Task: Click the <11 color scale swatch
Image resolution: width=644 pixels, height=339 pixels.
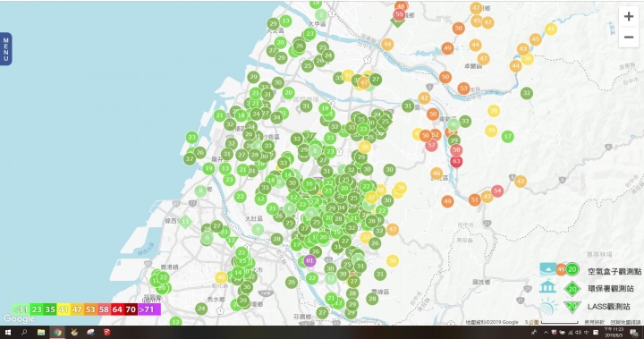Action: (20, 309)
